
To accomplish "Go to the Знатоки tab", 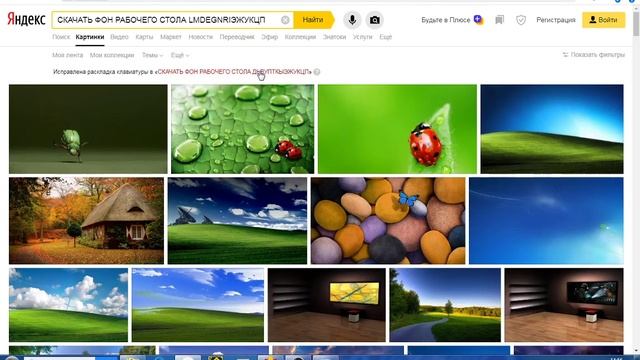I will [x=334, y=37].
